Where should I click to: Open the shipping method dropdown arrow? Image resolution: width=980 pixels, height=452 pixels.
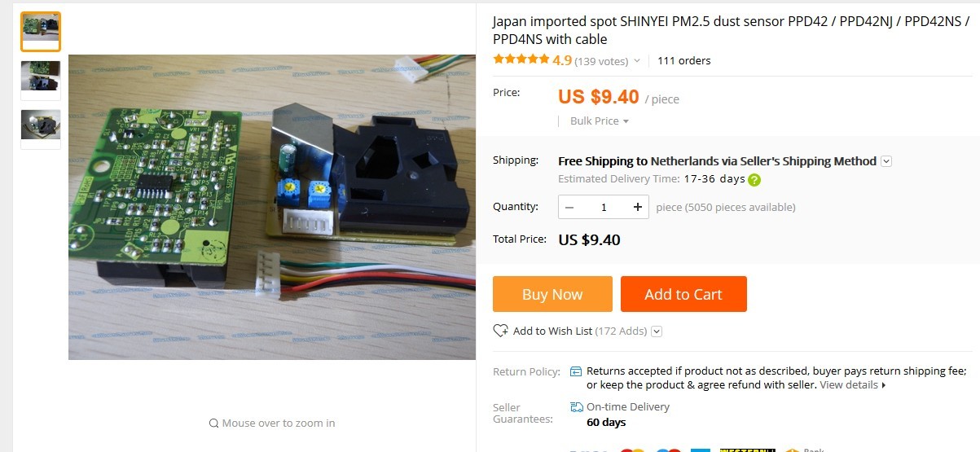[886, 161]
